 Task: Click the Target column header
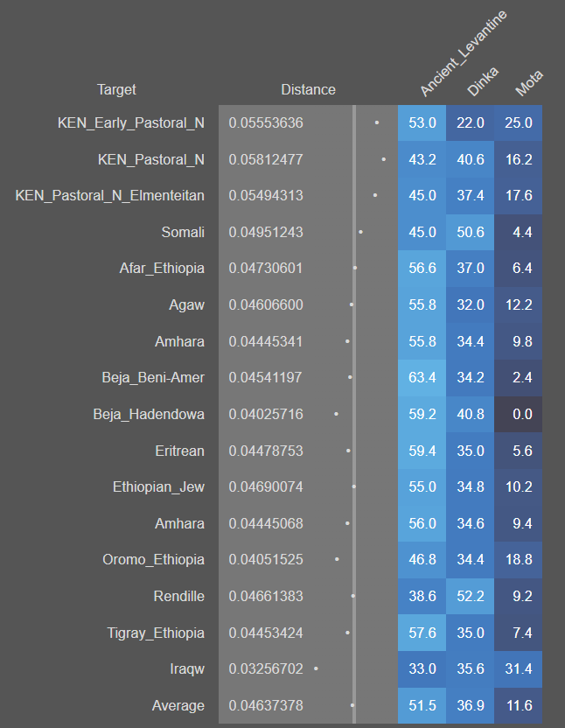pyautogui.click(x=116, y=89)
